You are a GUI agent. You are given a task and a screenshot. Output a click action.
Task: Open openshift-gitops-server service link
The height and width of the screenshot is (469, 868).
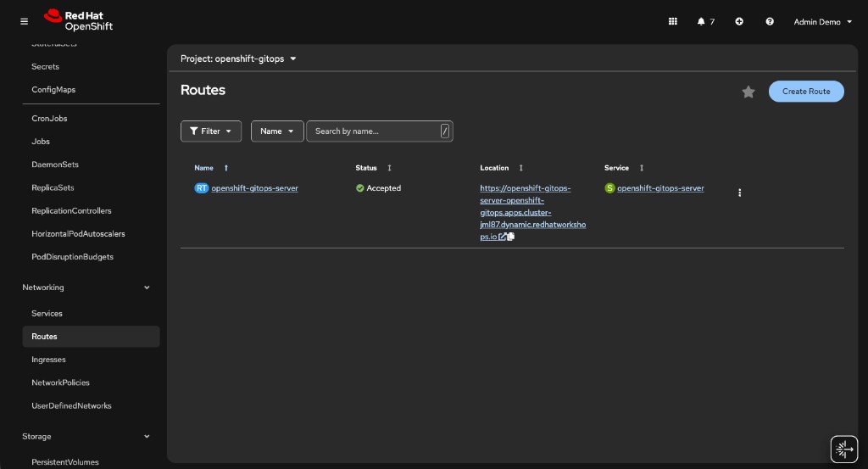(x=660, y=188)
